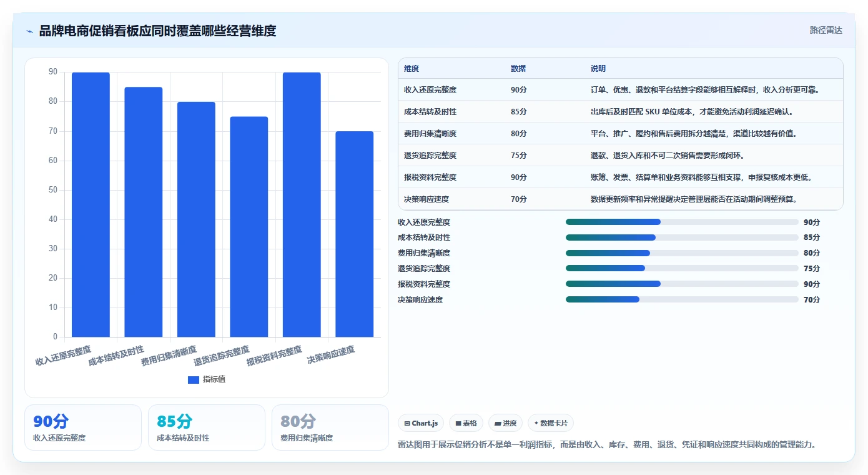Select the 收入还原完整度 chart bar
The width and height of the screenshot is (868, 475).
point(91,204)
